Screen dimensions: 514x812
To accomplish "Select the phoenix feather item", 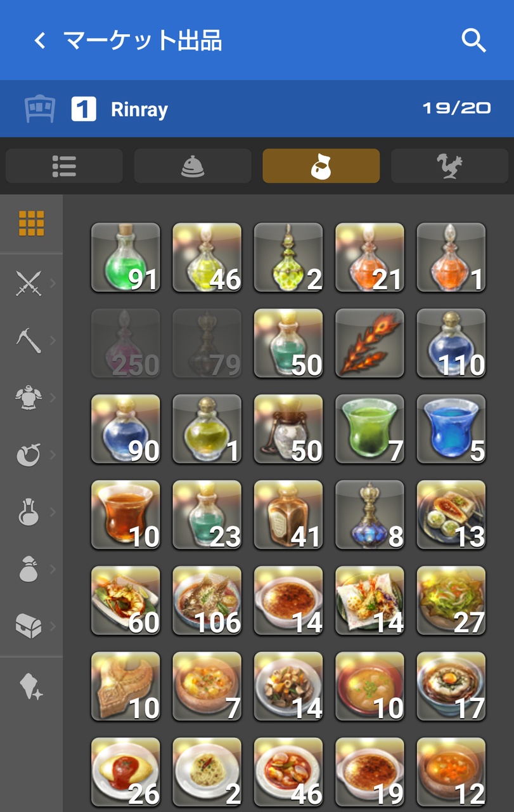I will coord(369,343).
